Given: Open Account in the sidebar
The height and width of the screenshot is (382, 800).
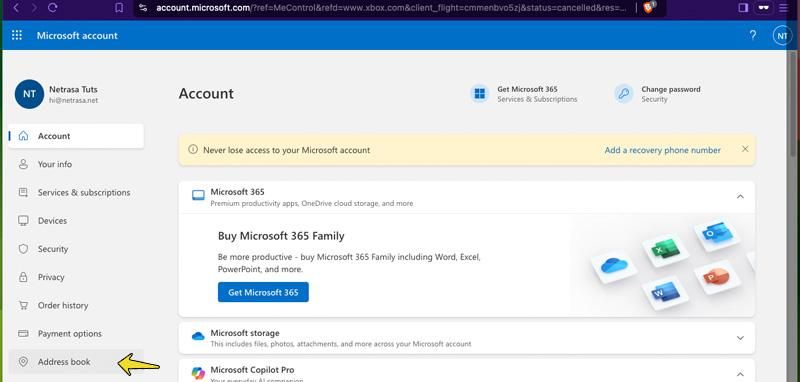Looking at the screenshot, I should pos(76,136).
